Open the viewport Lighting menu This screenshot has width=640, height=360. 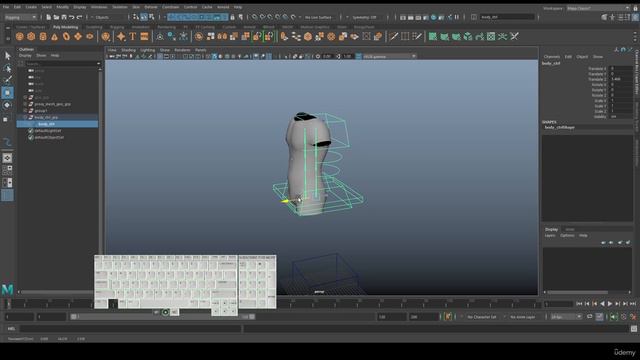(148, 50)
